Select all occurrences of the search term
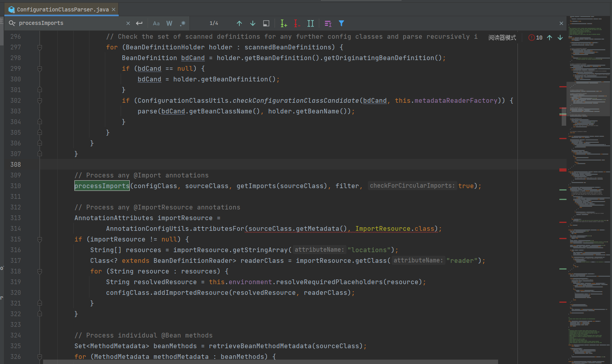612x364 pixels. (x=311, y=23)
